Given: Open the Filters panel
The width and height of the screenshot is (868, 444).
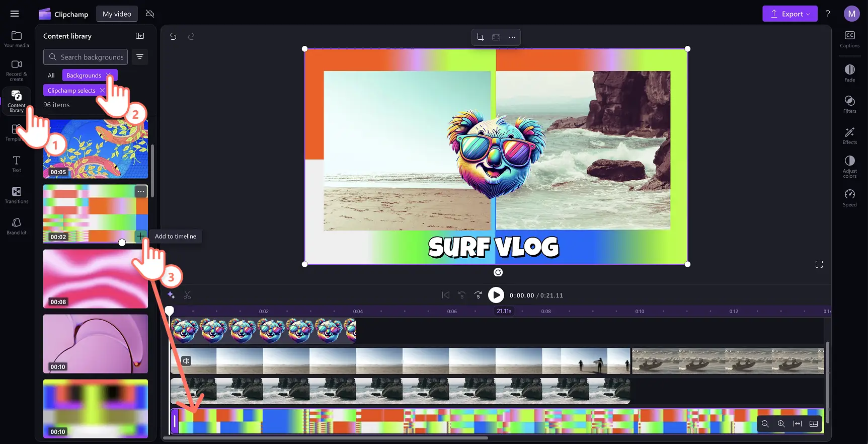Looking at the screenshot, I should coord(850,104).
